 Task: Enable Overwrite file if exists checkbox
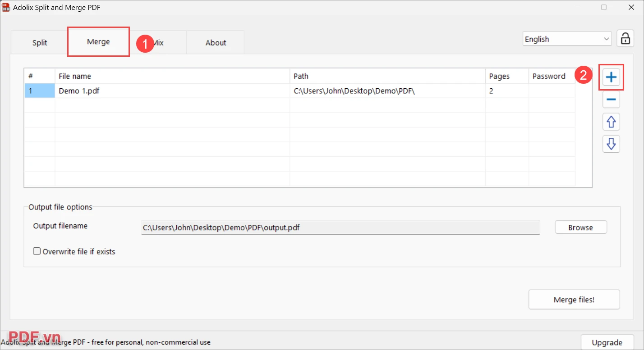37,251
